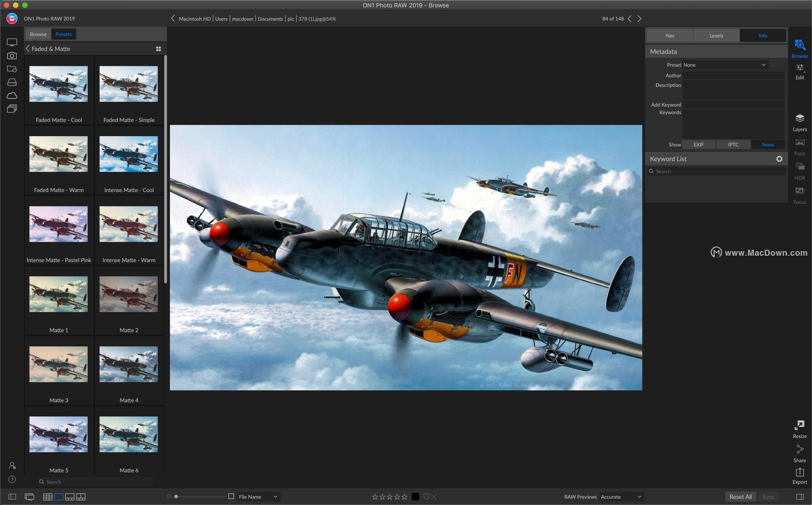Navigate to Macintosh HD in breadcrumb
This screenshot has height=505, width=812.
(x=195, y=19)
